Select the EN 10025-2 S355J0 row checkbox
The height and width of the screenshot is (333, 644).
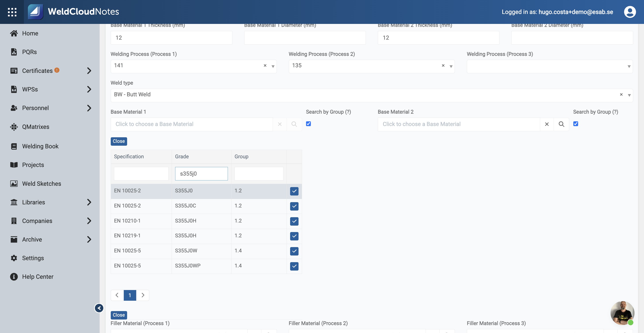pos(294,191)
